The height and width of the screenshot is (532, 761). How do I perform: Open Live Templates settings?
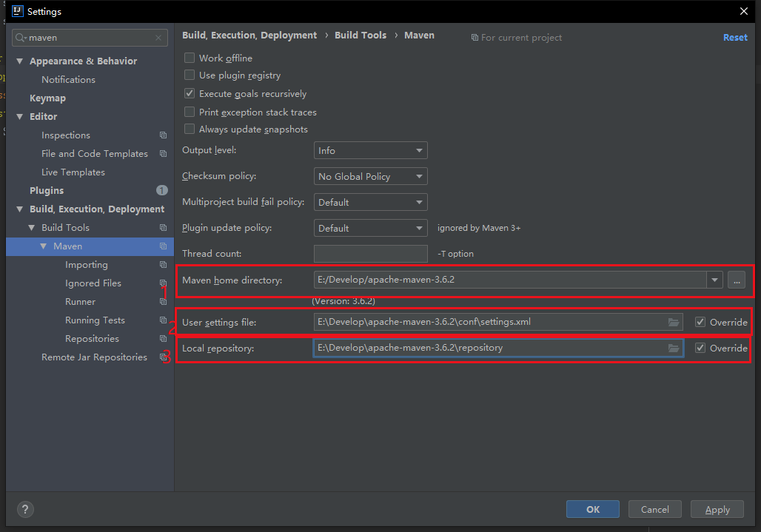73,172
